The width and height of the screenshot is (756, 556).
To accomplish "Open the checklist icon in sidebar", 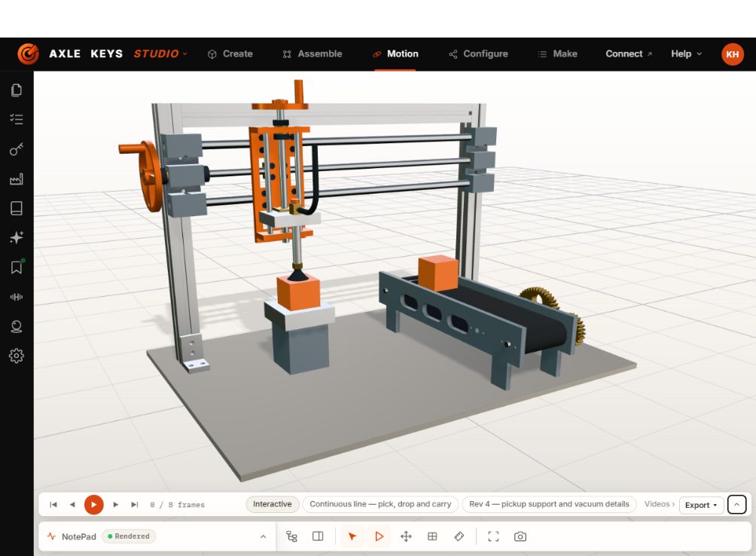I will point(17,119).
